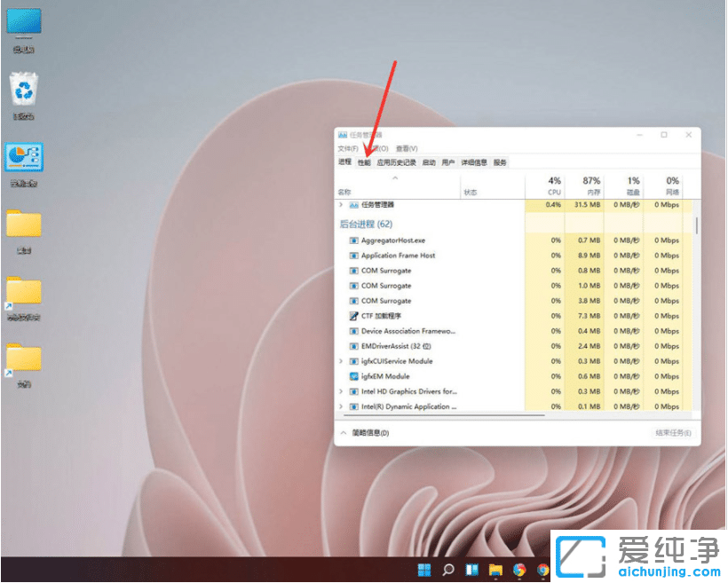Screen dimensions: 728x583
Task: Sort processes by the CPU column header
Action: coord(553,185)
